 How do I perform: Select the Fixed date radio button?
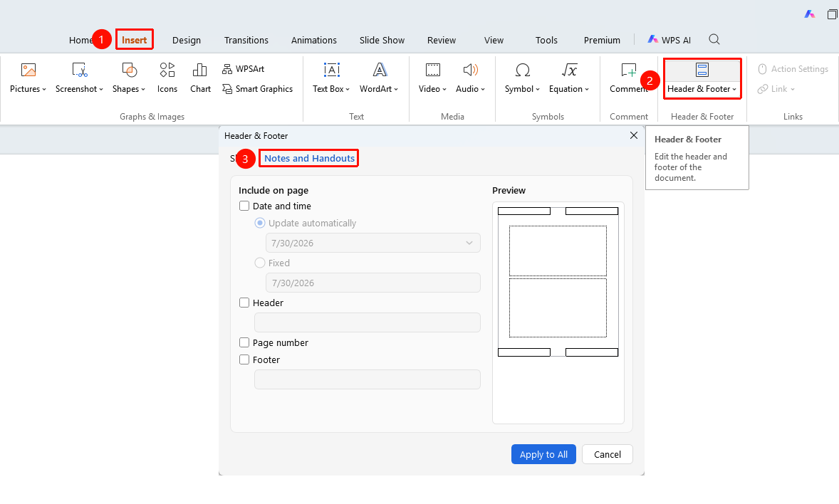click(259, 263)
